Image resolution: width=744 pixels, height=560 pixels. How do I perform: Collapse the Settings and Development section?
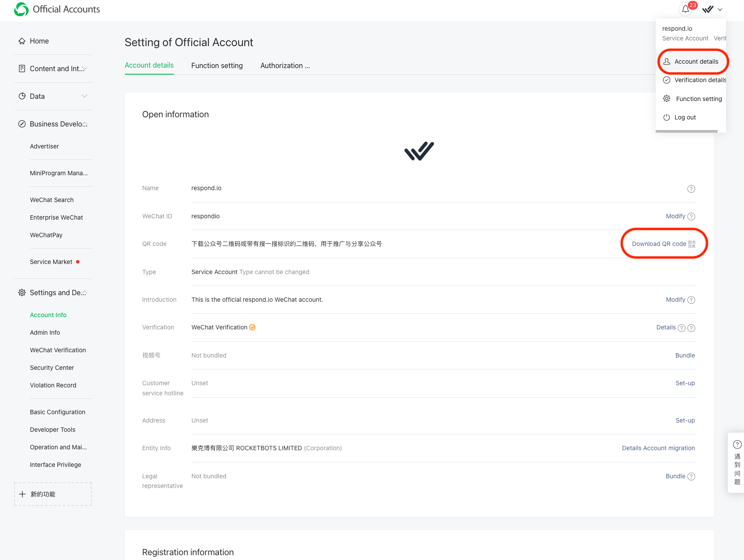(84, 293)
